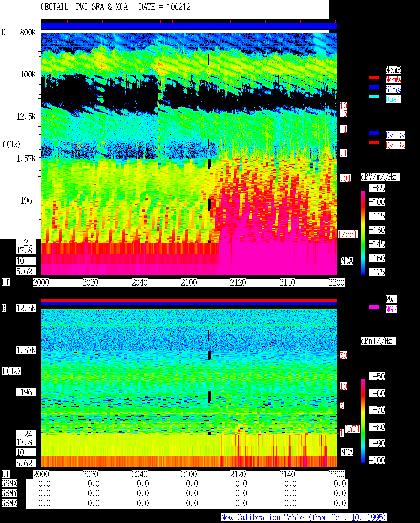Click the 'dBnT/√Hz' scale title
The height and width of the screenshot is (523, 420).
[x=379, y=341]
